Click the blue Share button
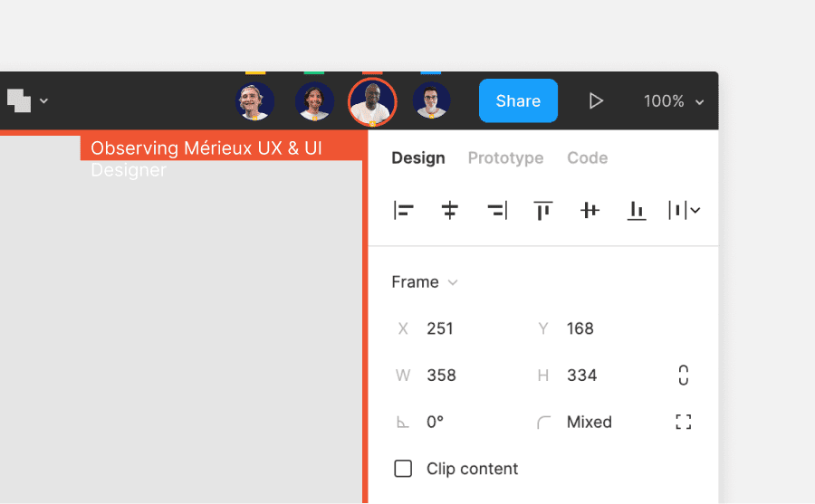This screenshot has height=504, width=815. [x=518, y=100]
